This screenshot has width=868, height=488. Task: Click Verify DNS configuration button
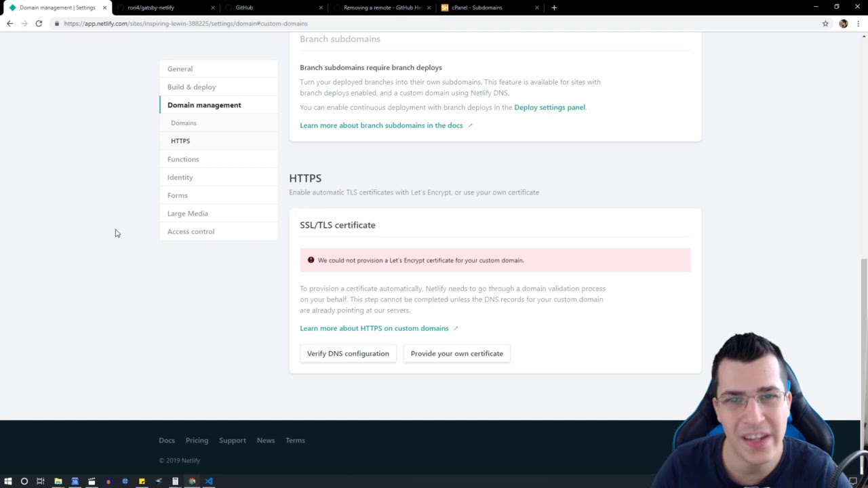[348, 353]
